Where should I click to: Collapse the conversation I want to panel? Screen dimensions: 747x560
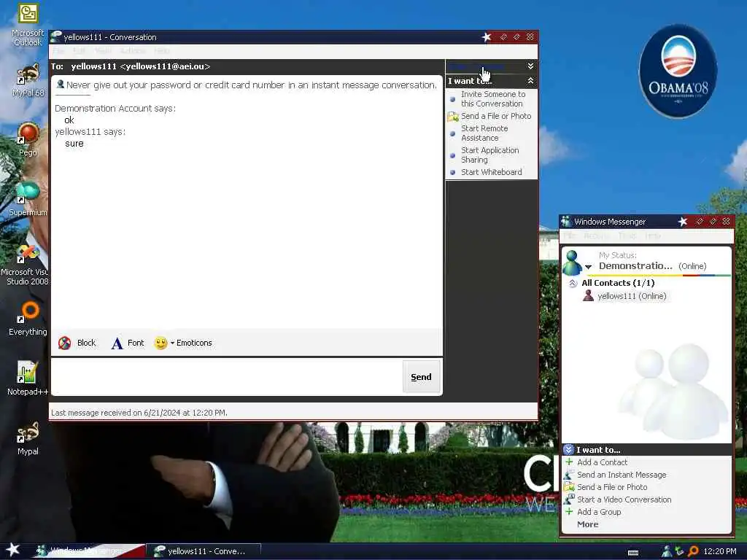pyautogui.click(x=530, y=81)
